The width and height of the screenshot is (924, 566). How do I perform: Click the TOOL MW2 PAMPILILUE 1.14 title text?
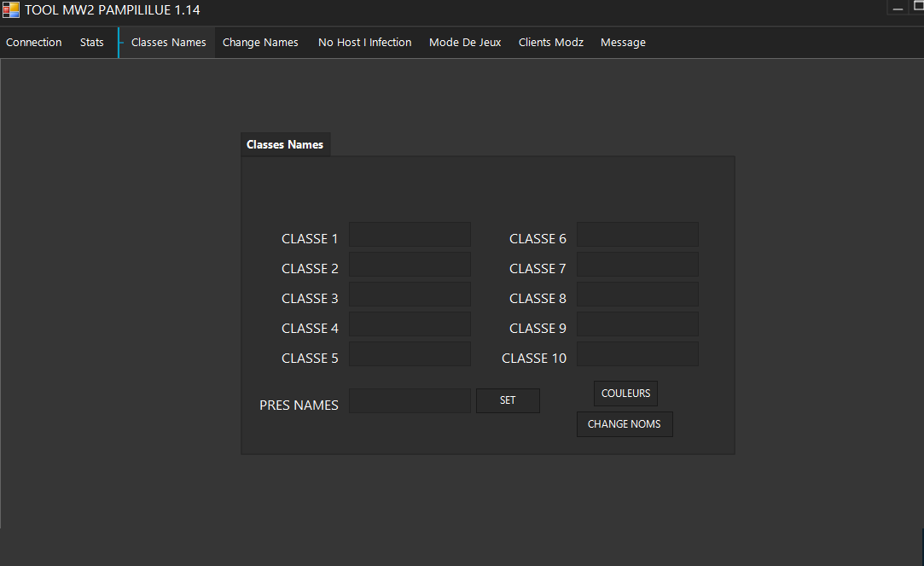(x=113, y=10)
